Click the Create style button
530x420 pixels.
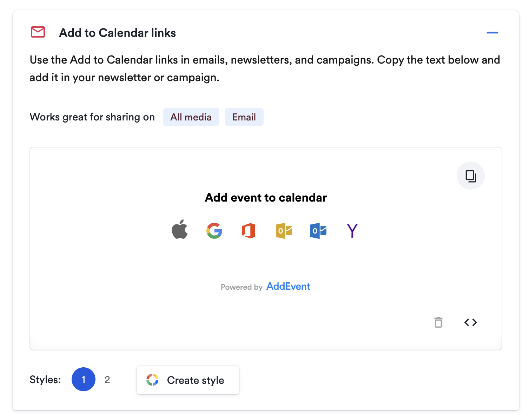pos(188,380)
